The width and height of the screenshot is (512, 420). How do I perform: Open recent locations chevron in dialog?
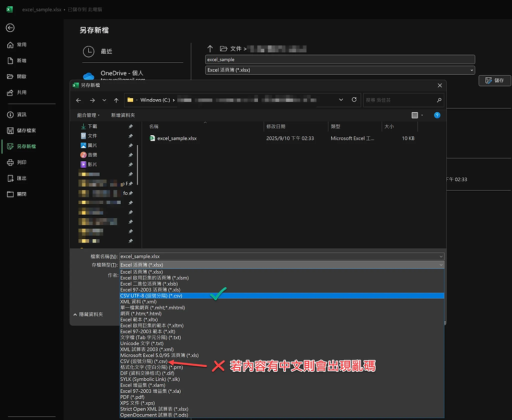pos(104,100)
